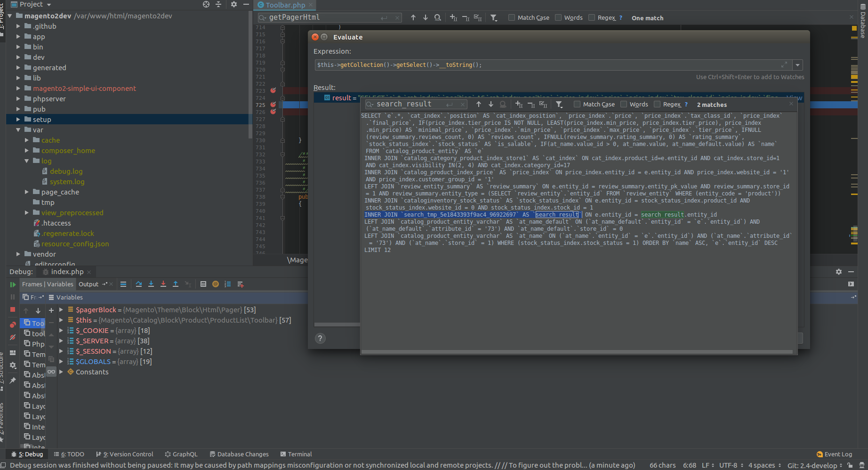This screenshot has height=470, width=868.
Task: Toggle Show Watches glasses icon
Action: [x=51, y=372]
